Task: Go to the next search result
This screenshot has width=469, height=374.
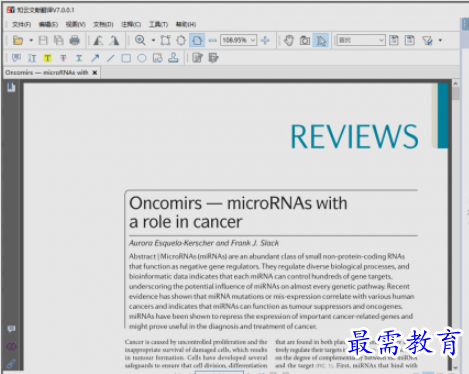Action: pyautogui.click(x=410, y=40)
